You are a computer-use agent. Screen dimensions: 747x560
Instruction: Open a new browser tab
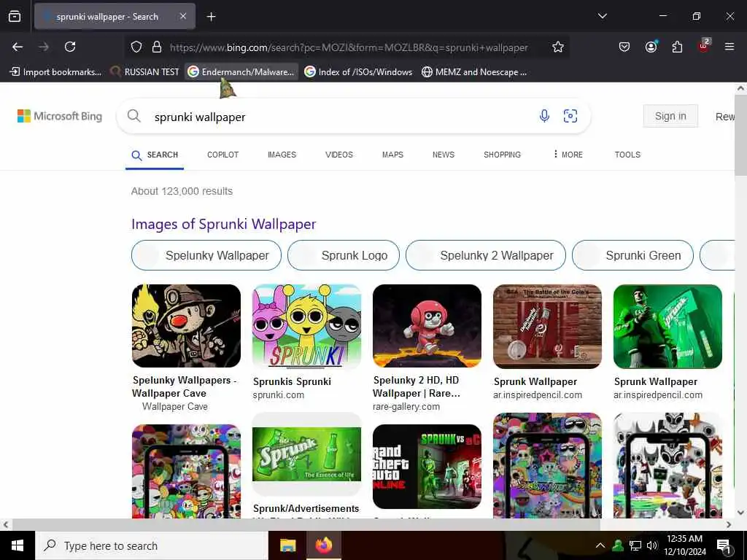click(x=211, y=17)
